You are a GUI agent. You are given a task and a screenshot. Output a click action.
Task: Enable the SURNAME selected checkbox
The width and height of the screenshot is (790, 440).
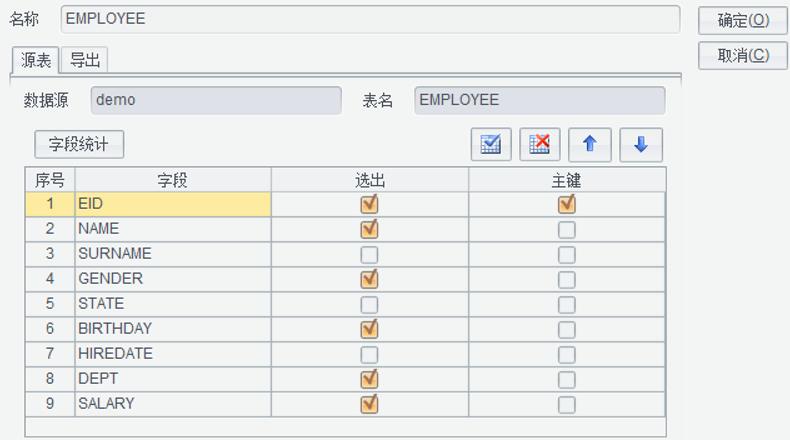[x=369, y=254]
